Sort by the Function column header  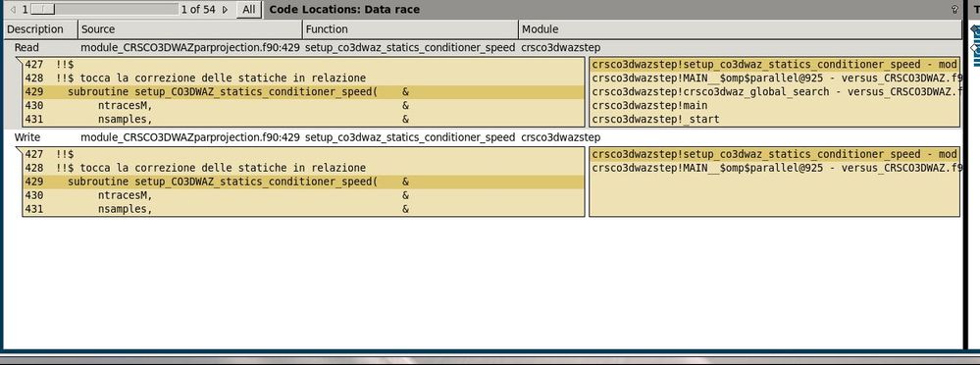click(411, 28)
